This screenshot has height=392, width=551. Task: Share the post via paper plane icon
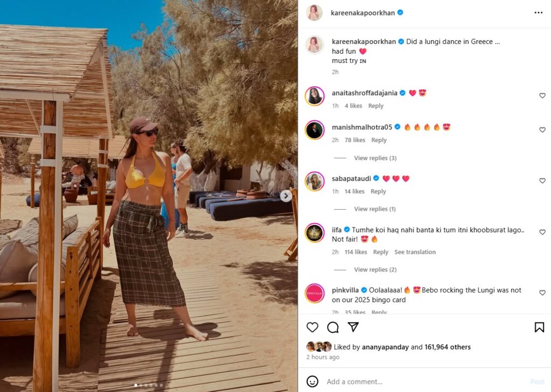tap(353, 327)
